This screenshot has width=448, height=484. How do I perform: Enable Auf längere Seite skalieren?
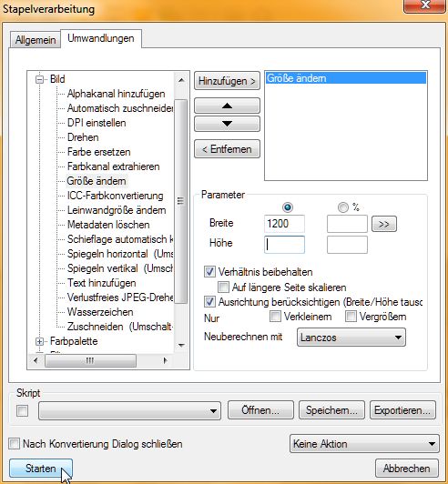click(x=223, y=287)
